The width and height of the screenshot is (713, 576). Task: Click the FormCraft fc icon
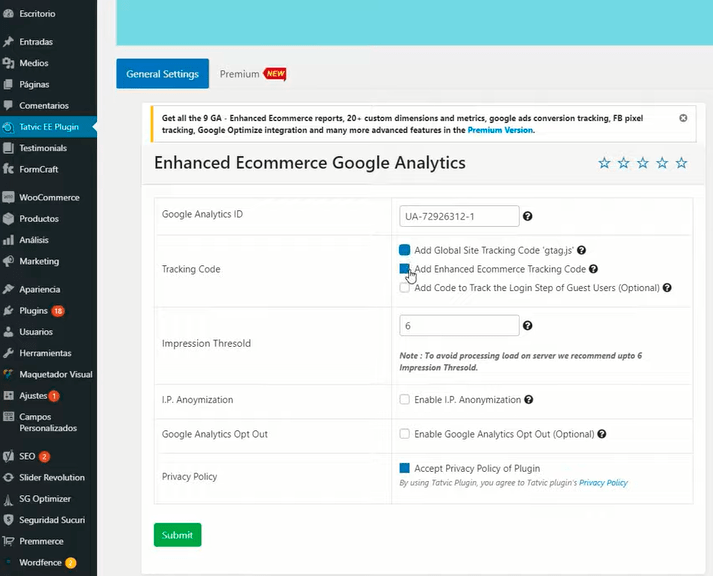[x=8, y=169]
